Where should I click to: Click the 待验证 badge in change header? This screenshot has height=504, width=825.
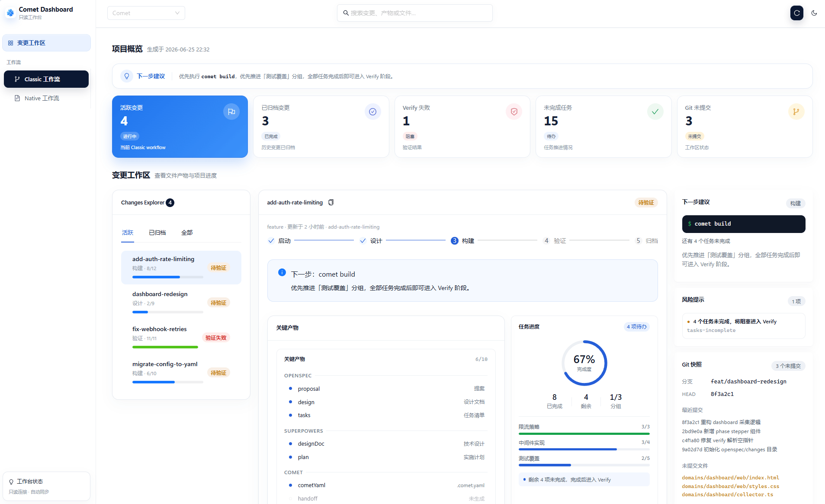(646, 202)
